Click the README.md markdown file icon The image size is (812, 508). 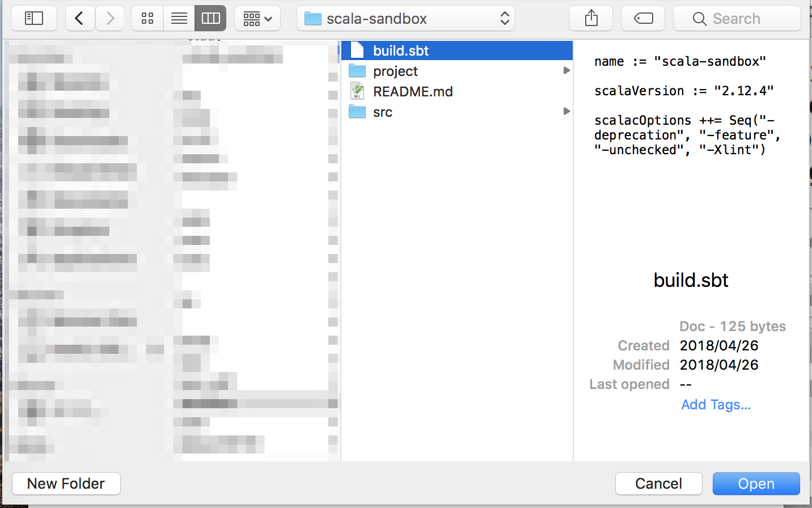357,91
